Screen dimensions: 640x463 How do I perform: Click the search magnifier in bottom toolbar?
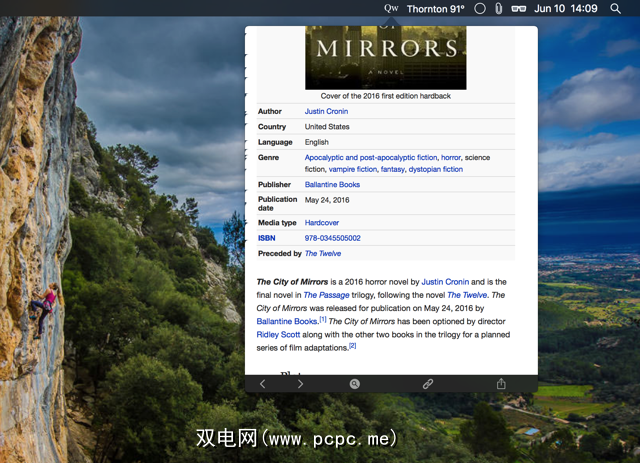click(x=355, y=384)
